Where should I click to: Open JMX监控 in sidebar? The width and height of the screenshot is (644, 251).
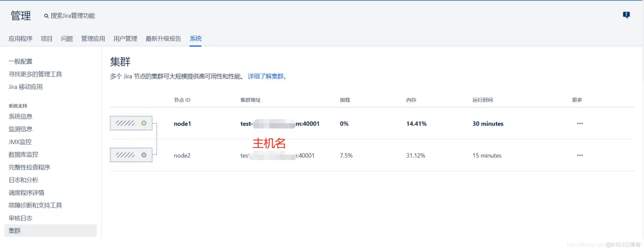coord(20,142)
